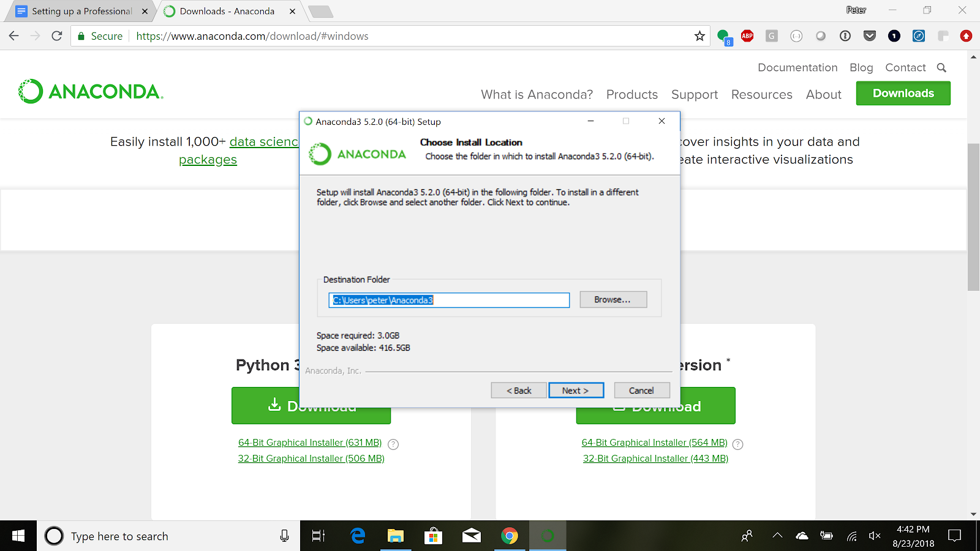
Task: Toggle the muted volume icon in system tray
Action: [875, 536]
